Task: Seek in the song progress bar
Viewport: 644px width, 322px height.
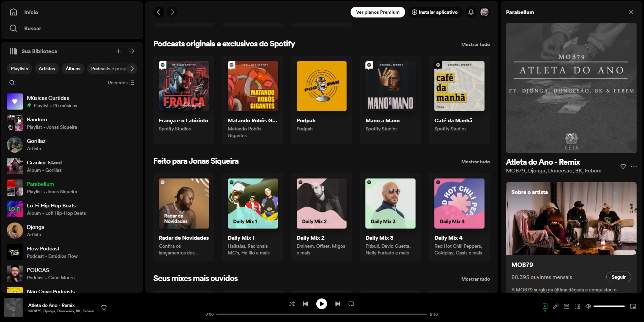Action: click(x=322, y=314)
